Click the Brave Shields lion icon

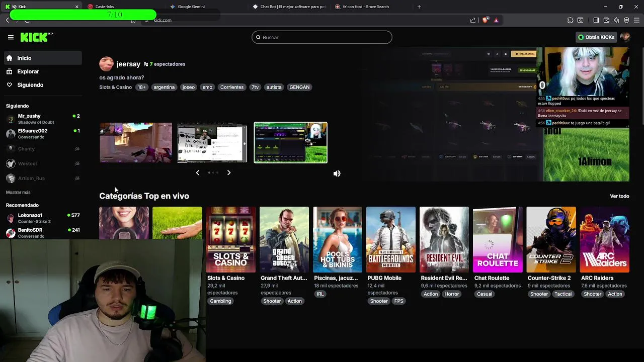(485, 20)
